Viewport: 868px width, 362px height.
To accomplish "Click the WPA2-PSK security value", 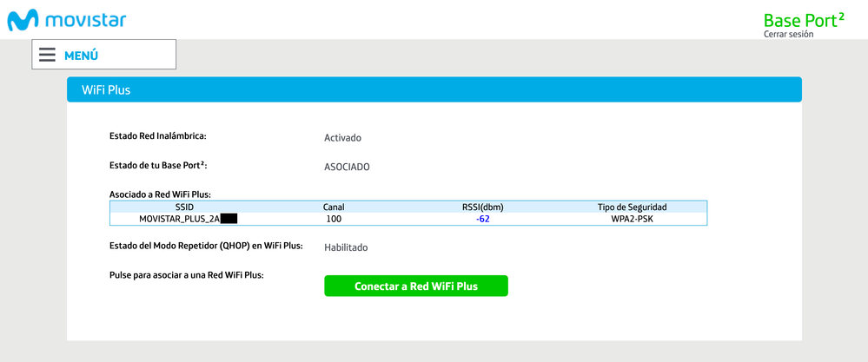I will (x=632, y=219).
